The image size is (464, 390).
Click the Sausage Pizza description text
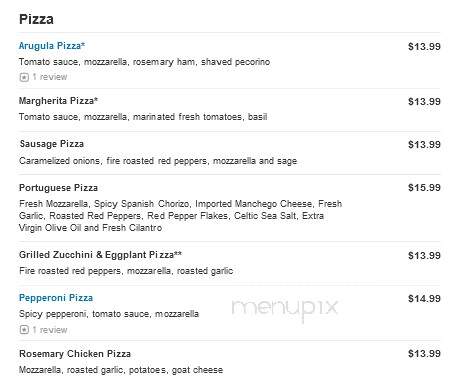coord(158,161)
